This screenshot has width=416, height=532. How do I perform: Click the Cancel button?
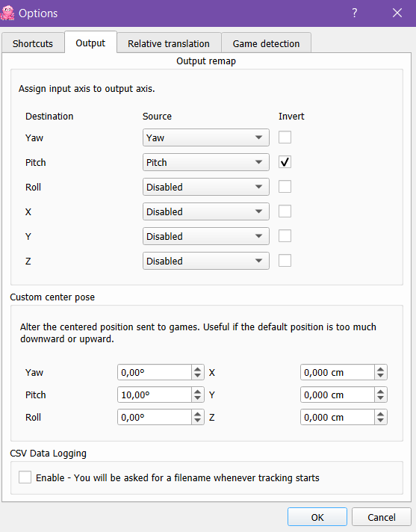(382, 517)
